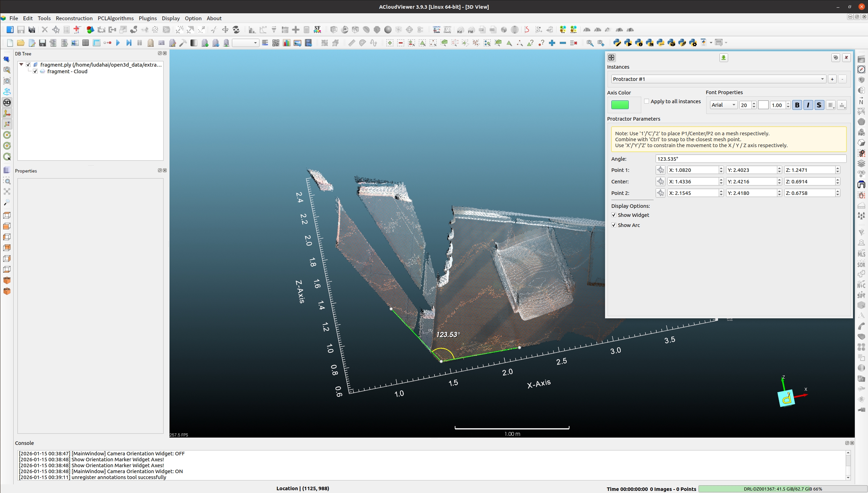Click the open folder icon in toolbar
The image size is (868, 493).
click(21, 43)
